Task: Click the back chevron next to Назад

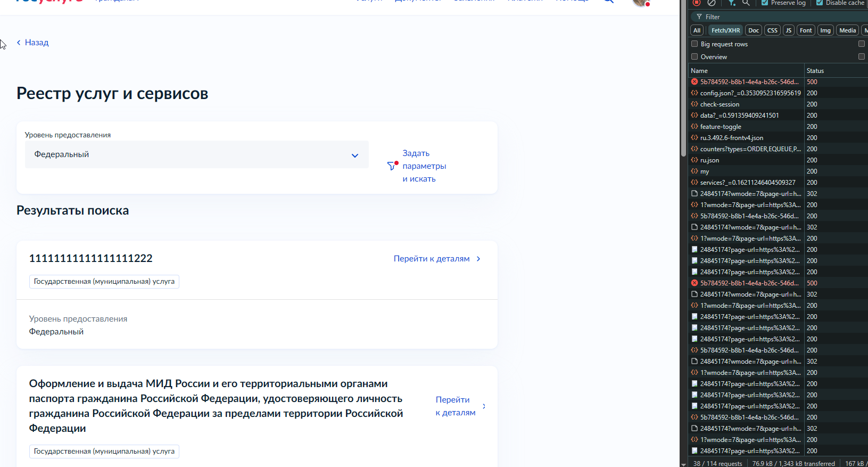Action: click(x=19, y=43)
